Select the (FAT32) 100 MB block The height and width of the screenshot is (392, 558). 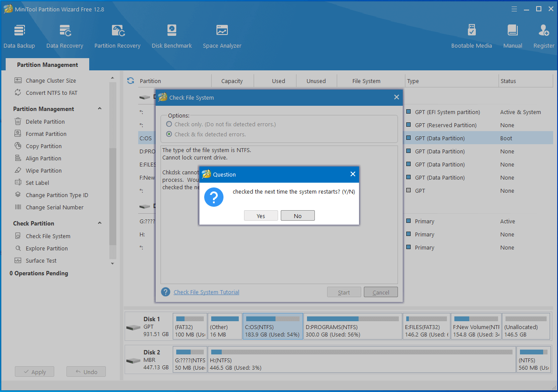pyautogui.click(x=190, y=326)
